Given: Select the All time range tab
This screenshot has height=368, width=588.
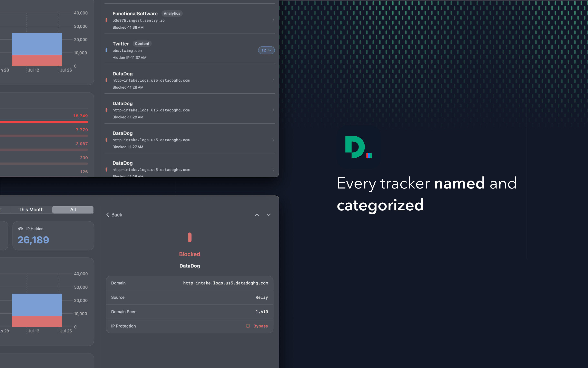Looking at the screenshot, I should point(73,210).
